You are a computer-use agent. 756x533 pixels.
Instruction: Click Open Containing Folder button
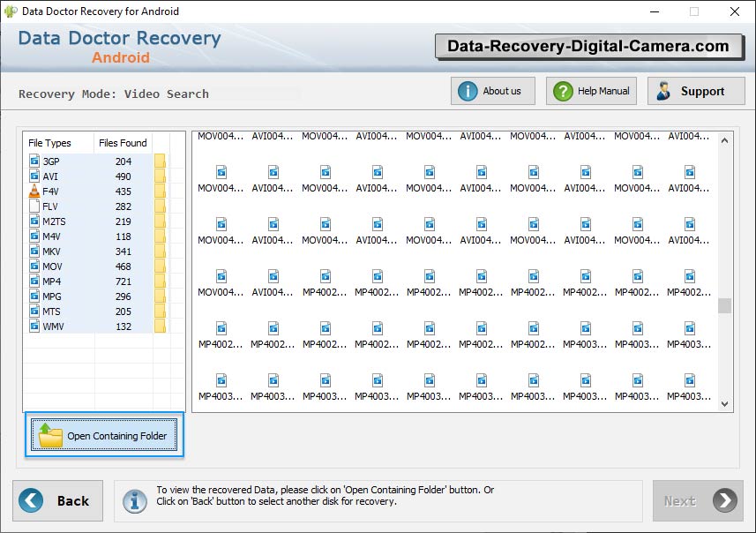coord(104,434)
